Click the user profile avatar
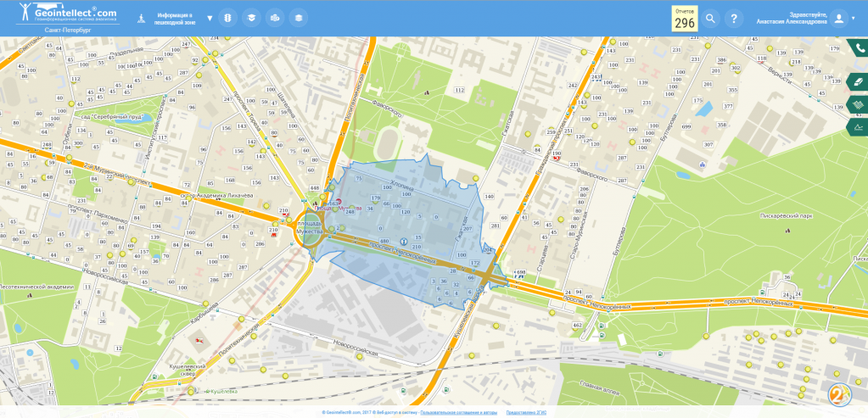Viewport: 868px width, 418px height. (838, 19)
